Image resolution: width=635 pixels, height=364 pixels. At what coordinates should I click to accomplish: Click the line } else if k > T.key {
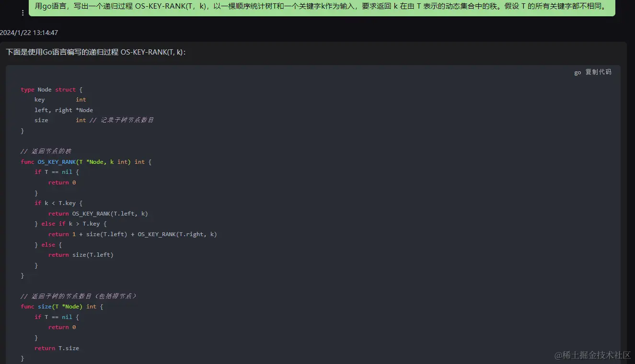(x=70, y=224)
